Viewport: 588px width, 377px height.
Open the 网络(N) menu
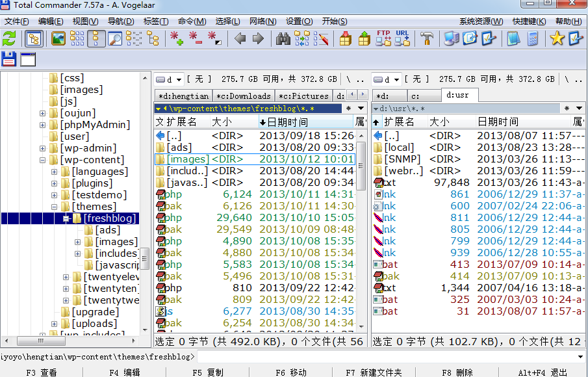pyautogui.click(x=263, y=21)
